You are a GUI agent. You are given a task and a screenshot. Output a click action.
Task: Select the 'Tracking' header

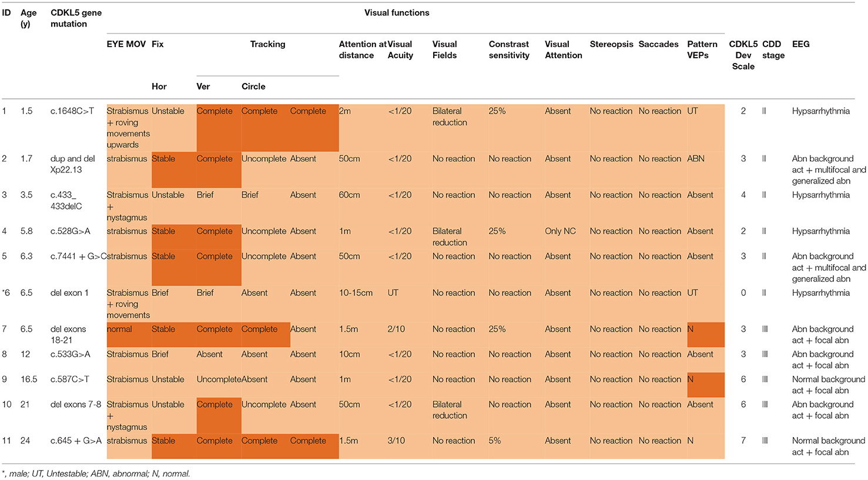click(x=267, y=44)
